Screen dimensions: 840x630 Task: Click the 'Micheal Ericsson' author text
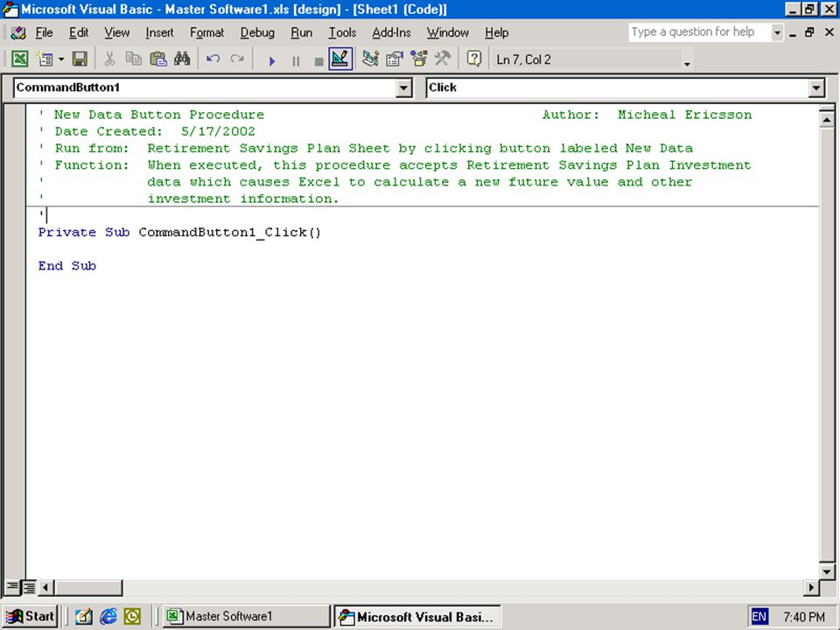(684, 115)
